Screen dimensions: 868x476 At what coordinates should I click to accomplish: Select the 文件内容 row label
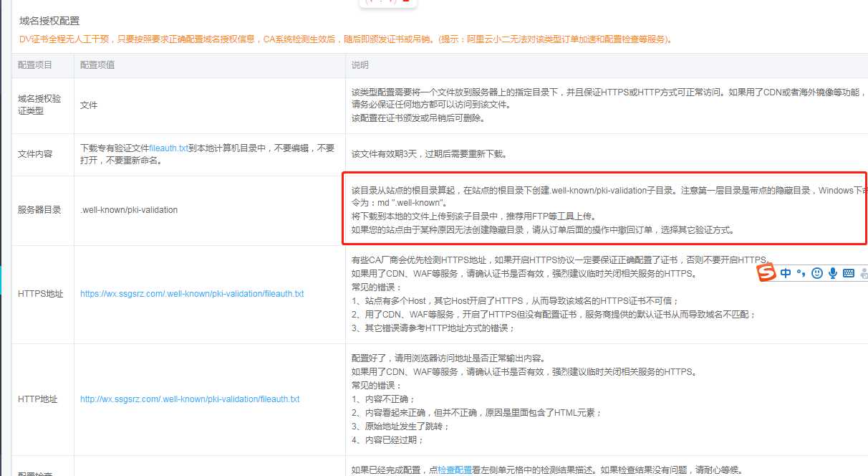pos(35,154)
